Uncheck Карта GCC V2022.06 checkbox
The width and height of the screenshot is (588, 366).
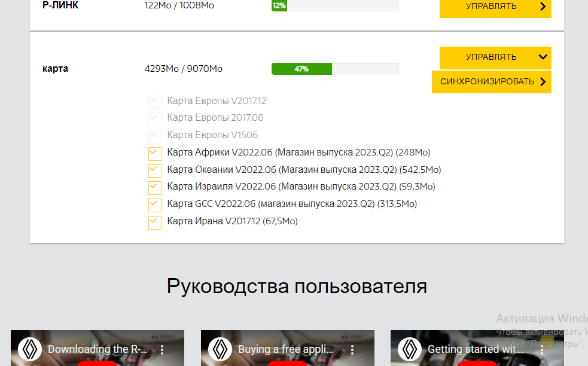(155, 205)
